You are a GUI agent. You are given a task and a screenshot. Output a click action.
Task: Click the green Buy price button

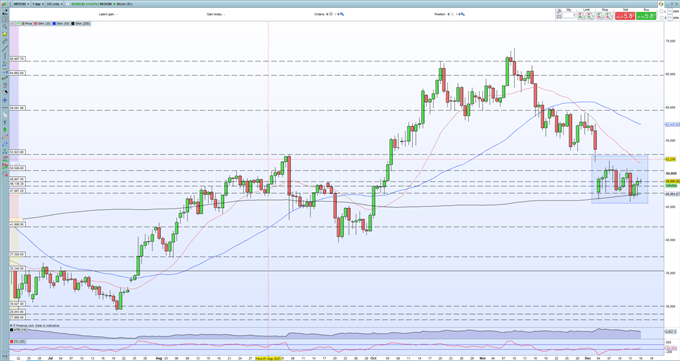[x=646, y=16]
